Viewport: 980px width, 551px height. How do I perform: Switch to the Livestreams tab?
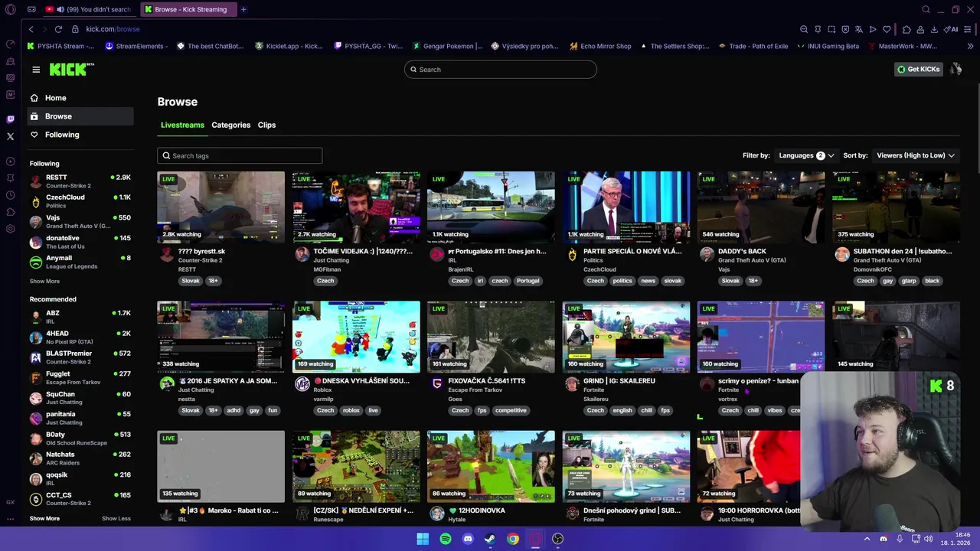[182, 125]
